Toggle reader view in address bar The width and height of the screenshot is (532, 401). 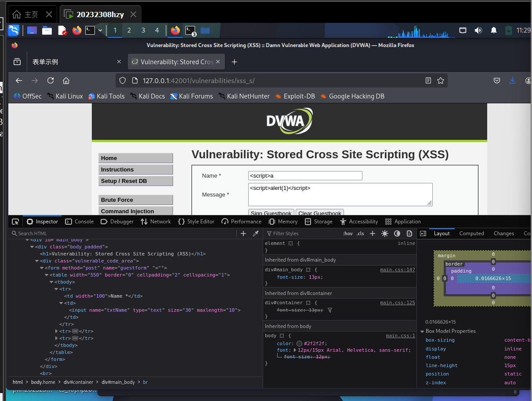pyautogui.click(x=428, y=80)
